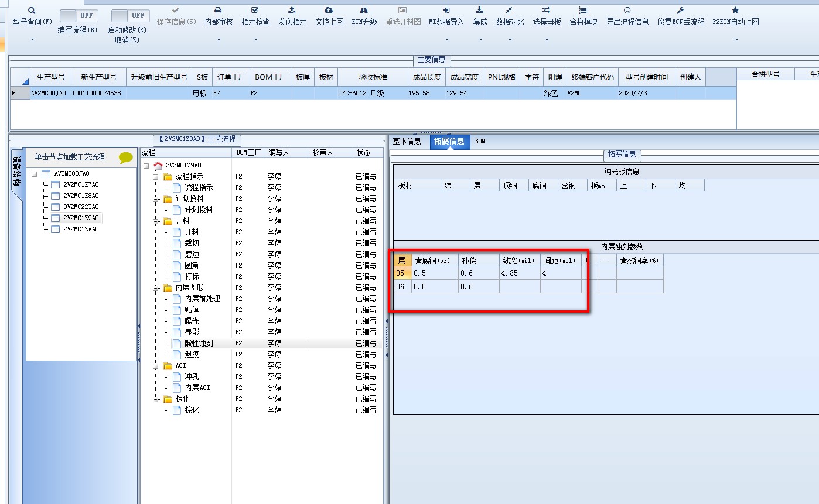Select tree node 2V2MC1ZAA0
Image resolution: width=819 pixels, height=504 pixels.
pos(81,229)
